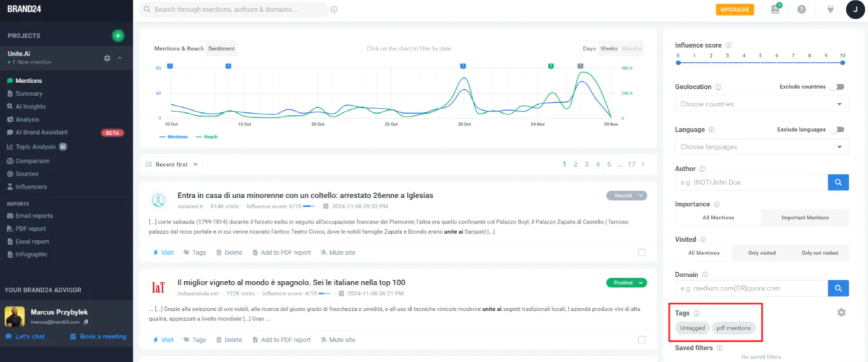
Task: Start chat with advisor
Action: [x=25, y=336]
